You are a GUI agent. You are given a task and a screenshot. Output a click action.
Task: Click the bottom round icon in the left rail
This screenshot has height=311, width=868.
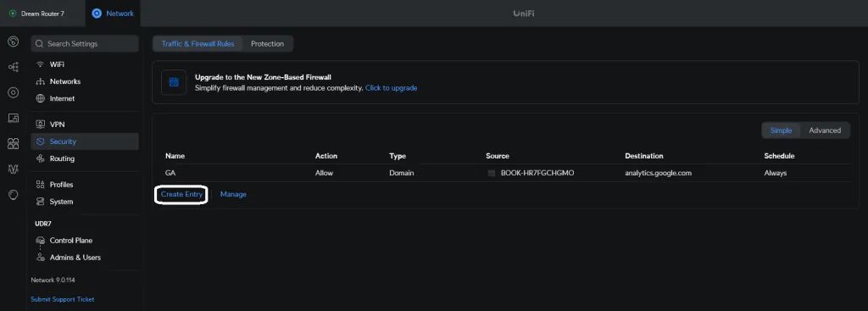click(x=14, y=195)
